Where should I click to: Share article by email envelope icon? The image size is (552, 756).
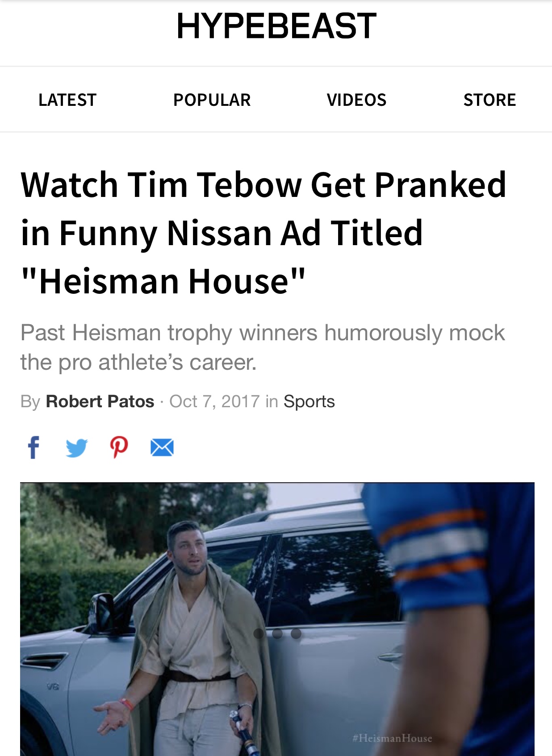[162, 447]
